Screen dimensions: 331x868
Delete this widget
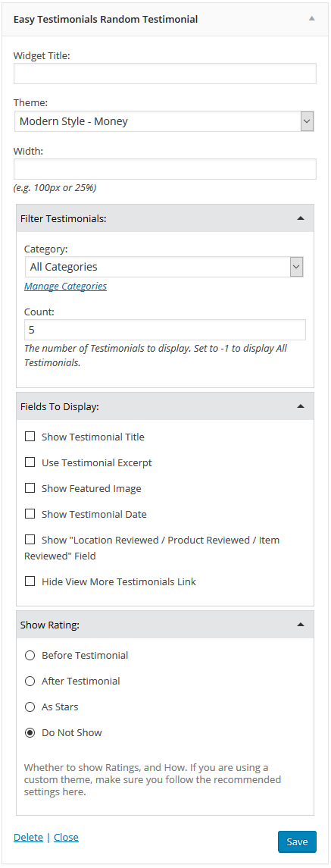point(28,837)
